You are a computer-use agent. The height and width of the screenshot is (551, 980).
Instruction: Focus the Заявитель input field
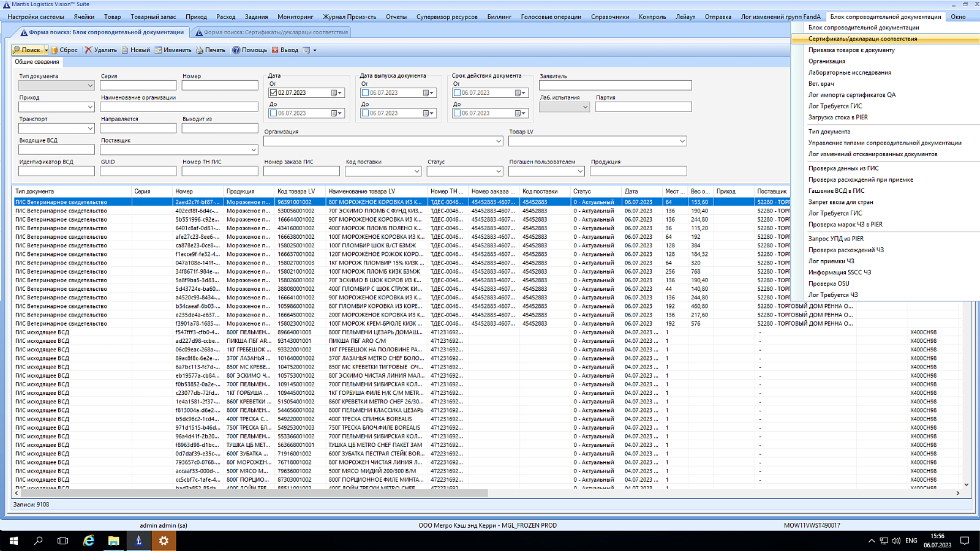click(615, 86)
